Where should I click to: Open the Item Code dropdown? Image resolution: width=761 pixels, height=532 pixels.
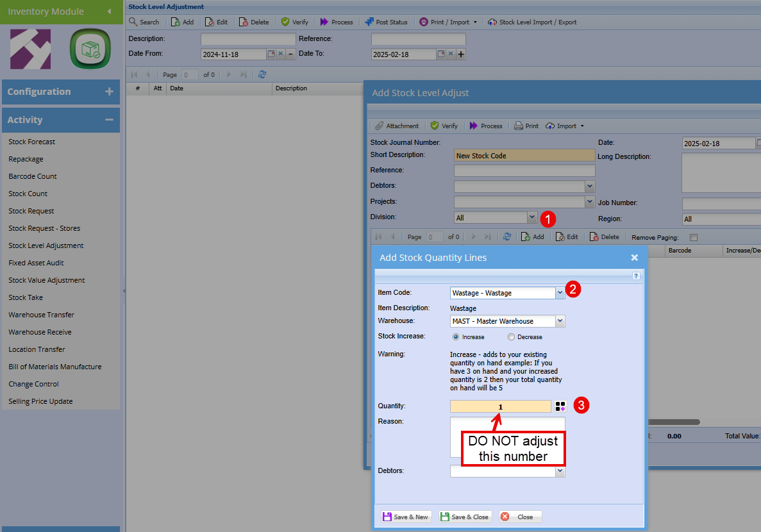click(560, 293)
